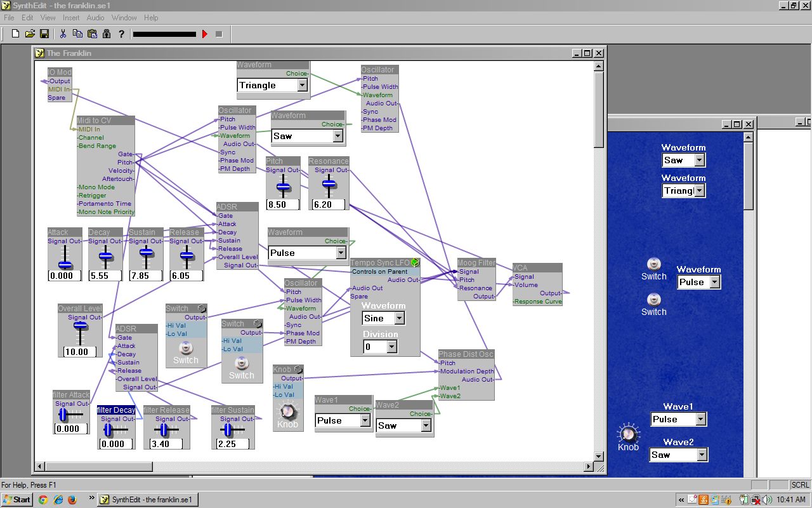Open the File menu
The image size is (812, 508).
[x=9, y=18]
